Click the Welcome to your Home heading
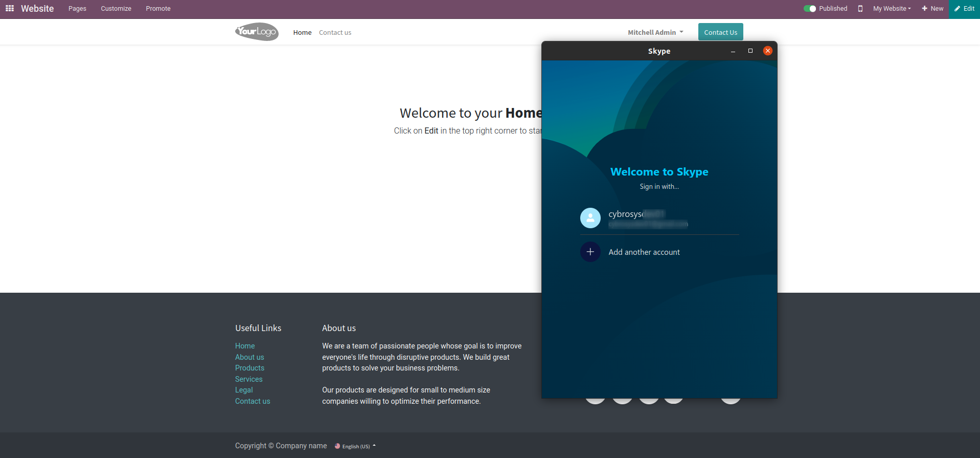 470,113
